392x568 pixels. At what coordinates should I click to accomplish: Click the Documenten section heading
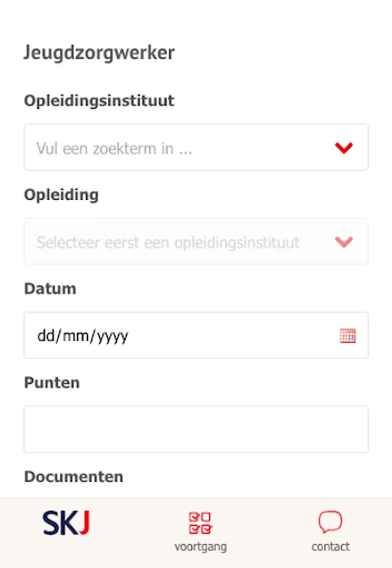click(x=74, y=476)
